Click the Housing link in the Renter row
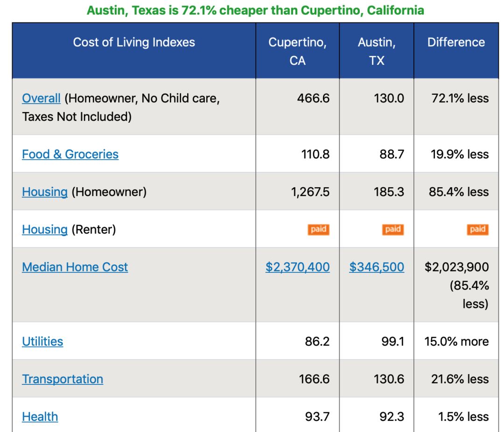504x432 pixels. [x=45, y=229]
